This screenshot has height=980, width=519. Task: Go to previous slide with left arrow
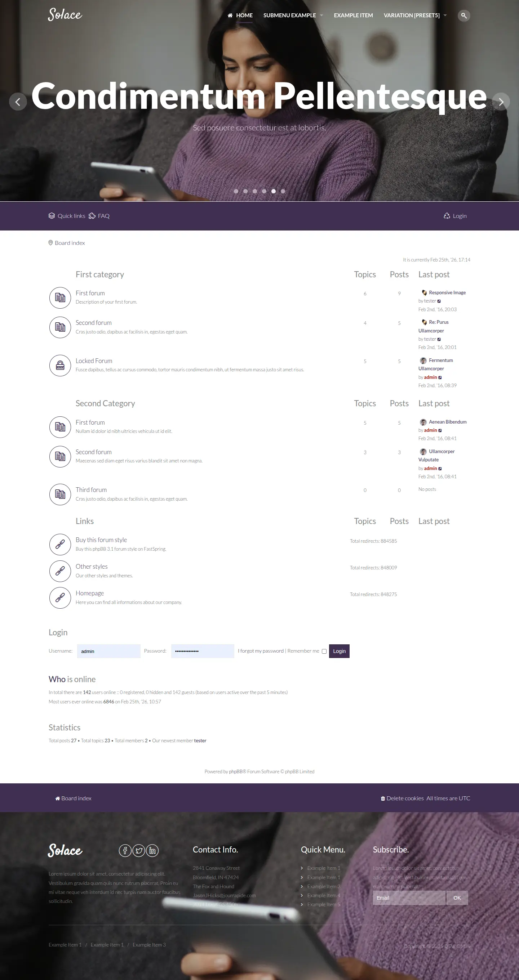click(18, 102)
